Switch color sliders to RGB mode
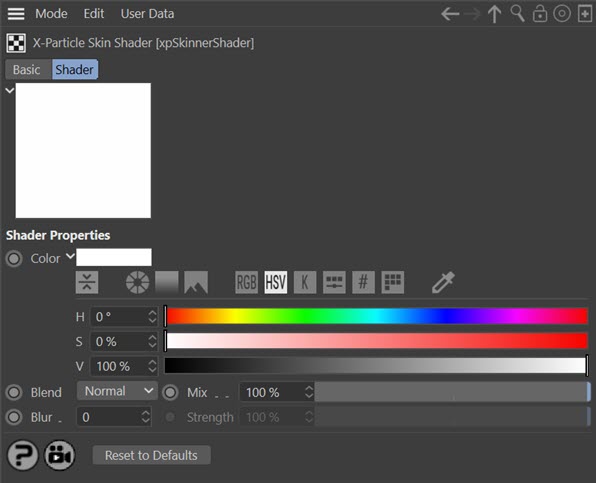596x483 pixels. pyautogui.click(x=246, y=282)
